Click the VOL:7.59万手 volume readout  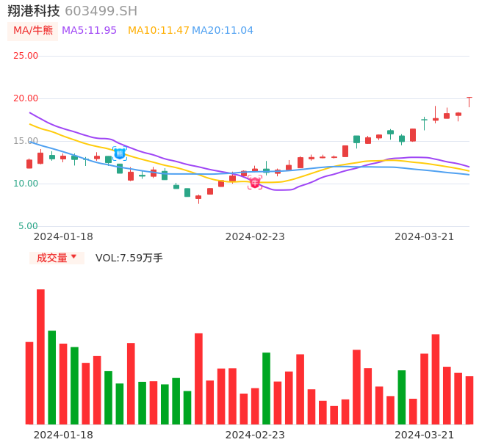coord(129,258)
